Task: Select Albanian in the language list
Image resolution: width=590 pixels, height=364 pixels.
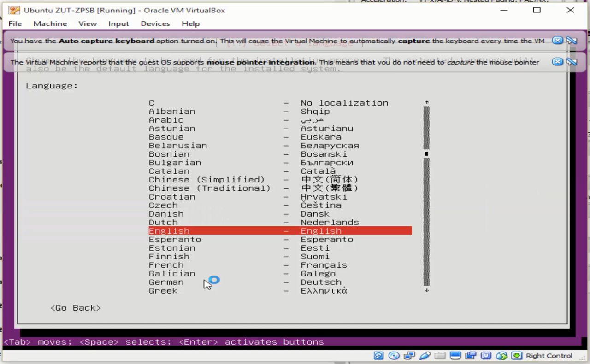Action: pos(239,112)
